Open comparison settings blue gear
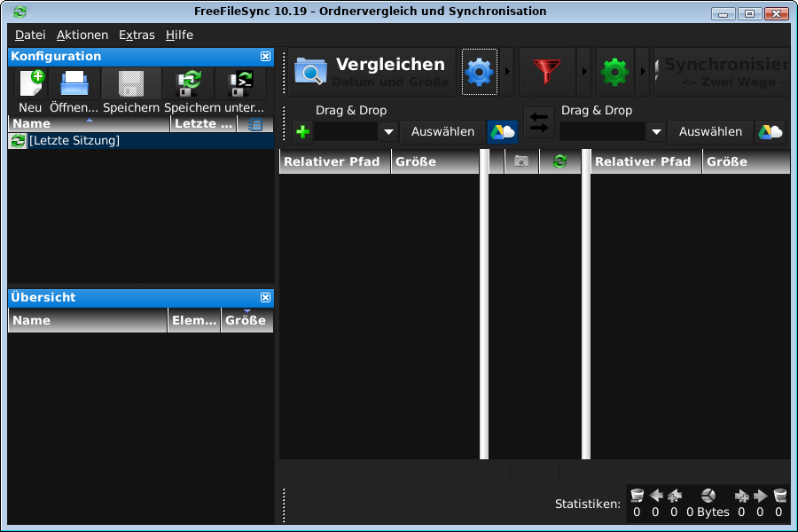Screen dimensions: 798x532 point(480,72)
